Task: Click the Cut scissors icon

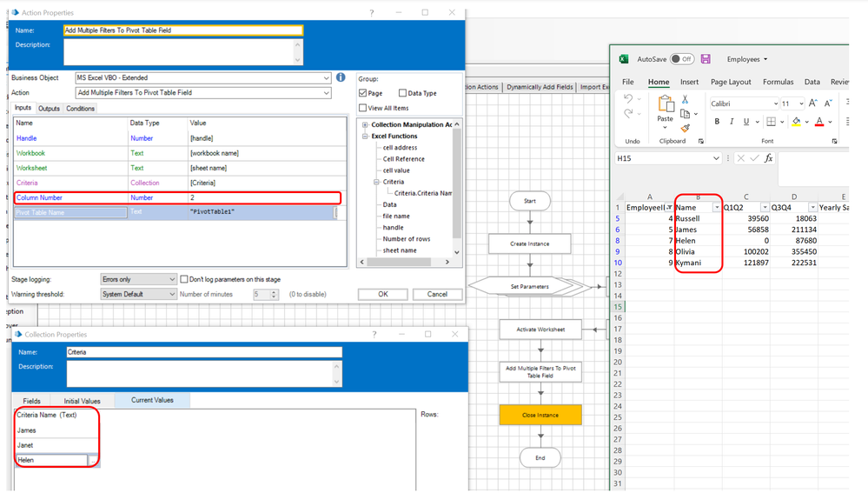Action: (x=685, y=100)
